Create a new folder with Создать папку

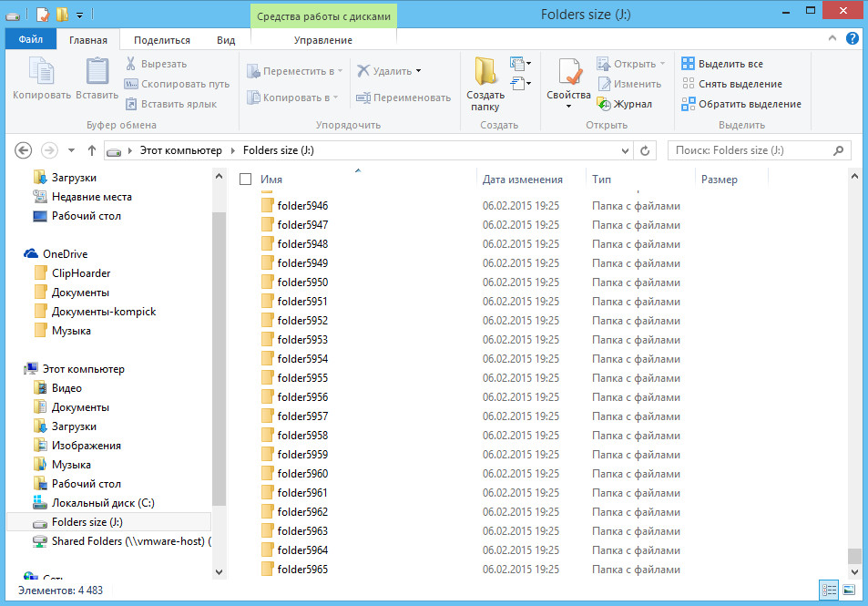tap(485, 82)
